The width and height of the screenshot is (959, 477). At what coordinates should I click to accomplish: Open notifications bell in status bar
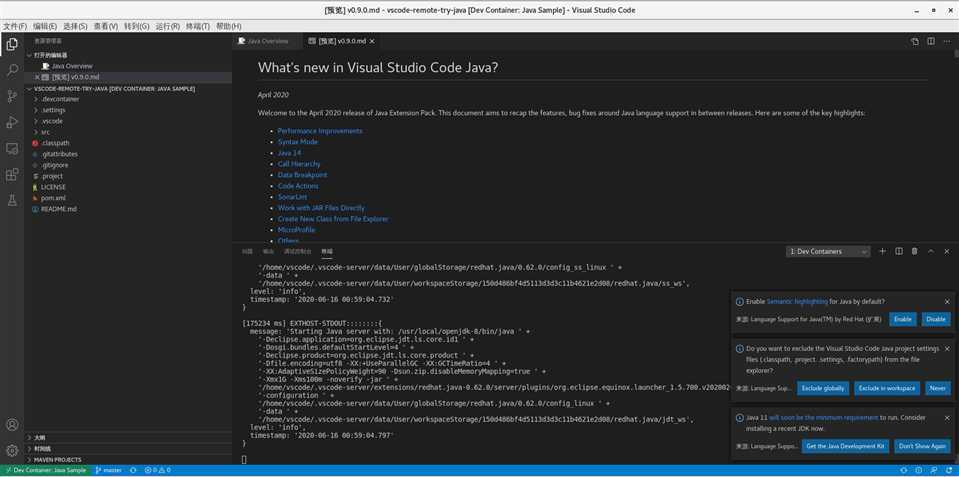coord(950,470)
